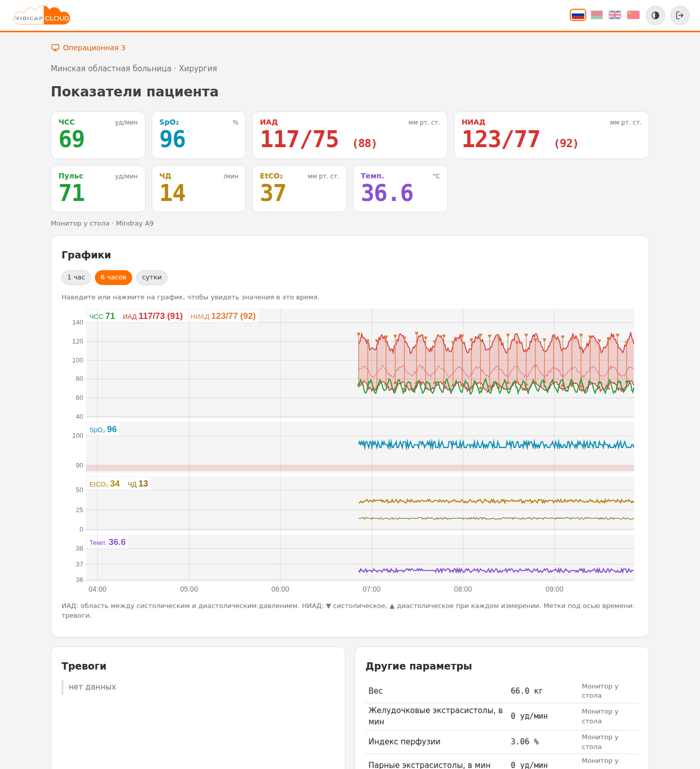Select the 1 час time range

tap(76, 277)
